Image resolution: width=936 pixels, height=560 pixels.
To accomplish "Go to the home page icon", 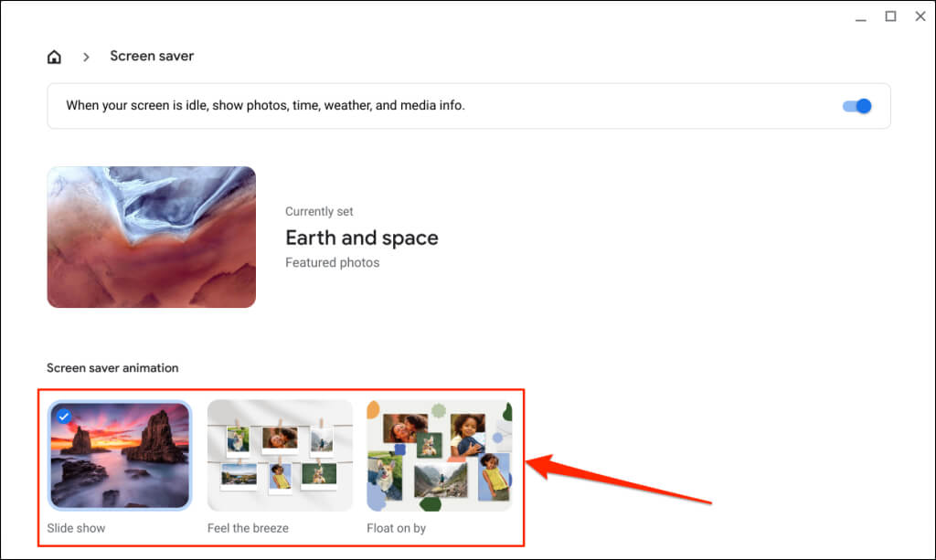I will (54, 57).
